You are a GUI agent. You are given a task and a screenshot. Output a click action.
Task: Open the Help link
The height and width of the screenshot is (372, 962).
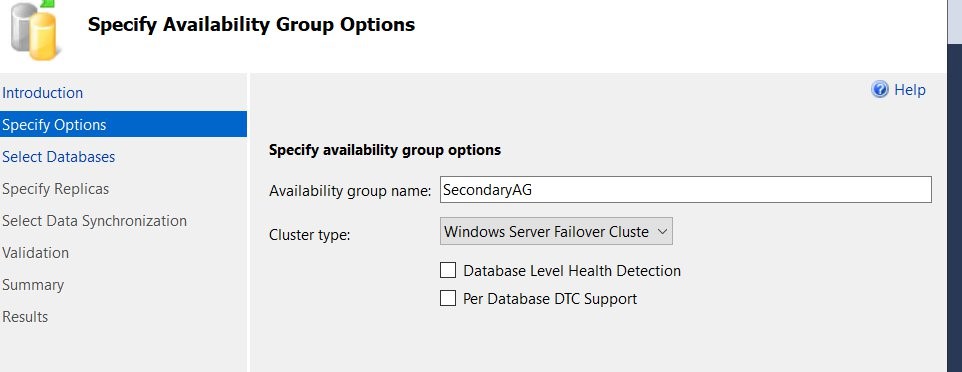(909, 90)
